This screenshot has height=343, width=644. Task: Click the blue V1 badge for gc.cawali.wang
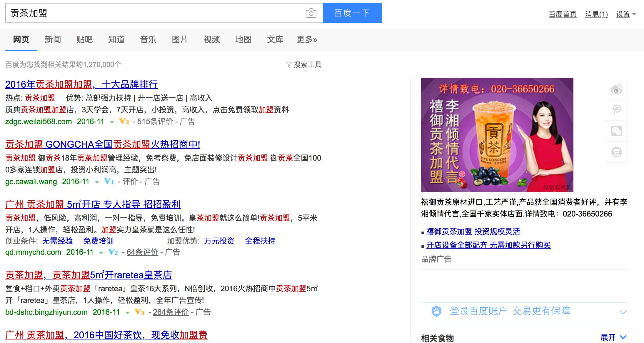click(x=109, y=182)
